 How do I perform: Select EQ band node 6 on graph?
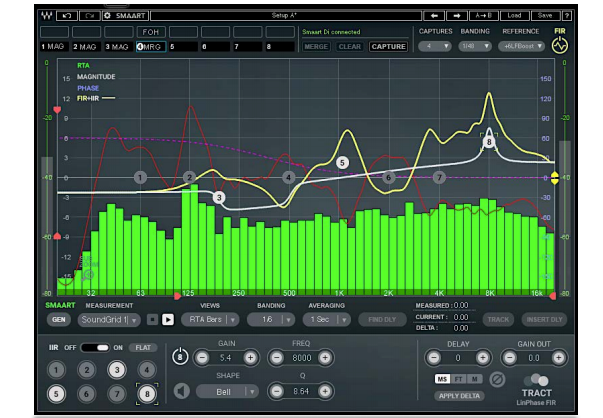[x=388, y=177]
